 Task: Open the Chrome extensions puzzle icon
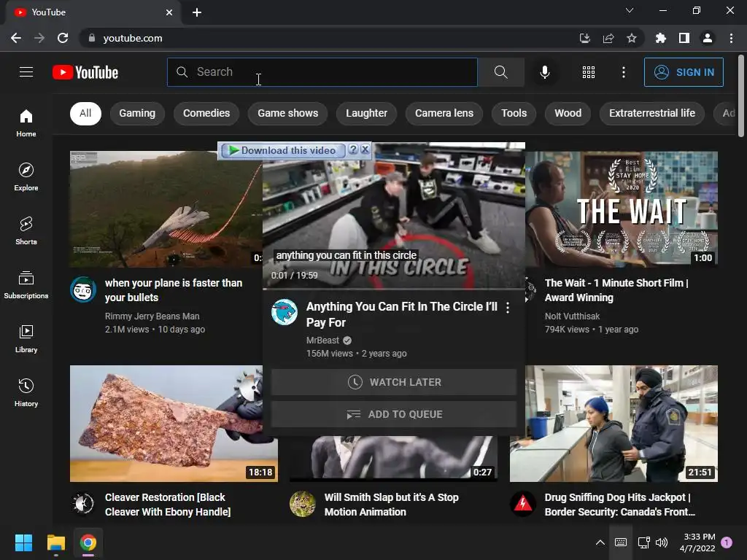coord(661,38)
